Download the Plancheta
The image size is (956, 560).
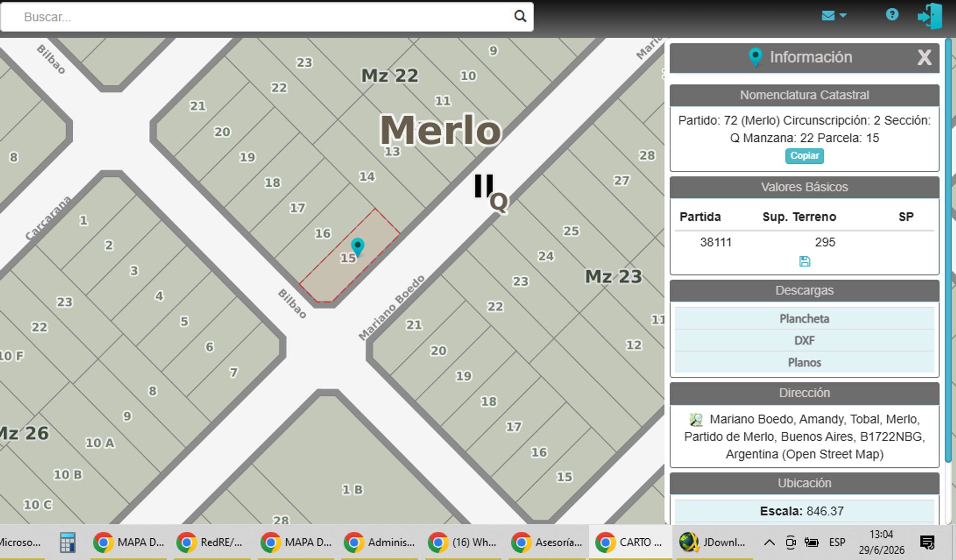(x=804, y=319)
